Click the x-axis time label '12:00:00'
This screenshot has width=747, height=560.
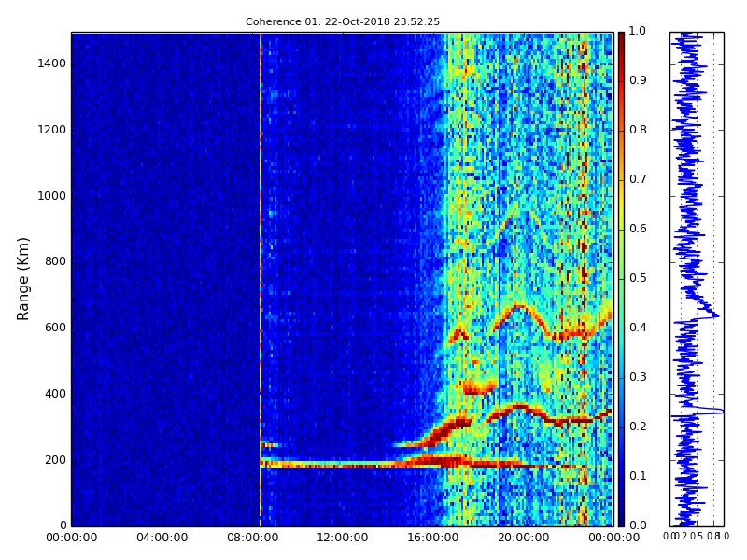tap(343, 538)
